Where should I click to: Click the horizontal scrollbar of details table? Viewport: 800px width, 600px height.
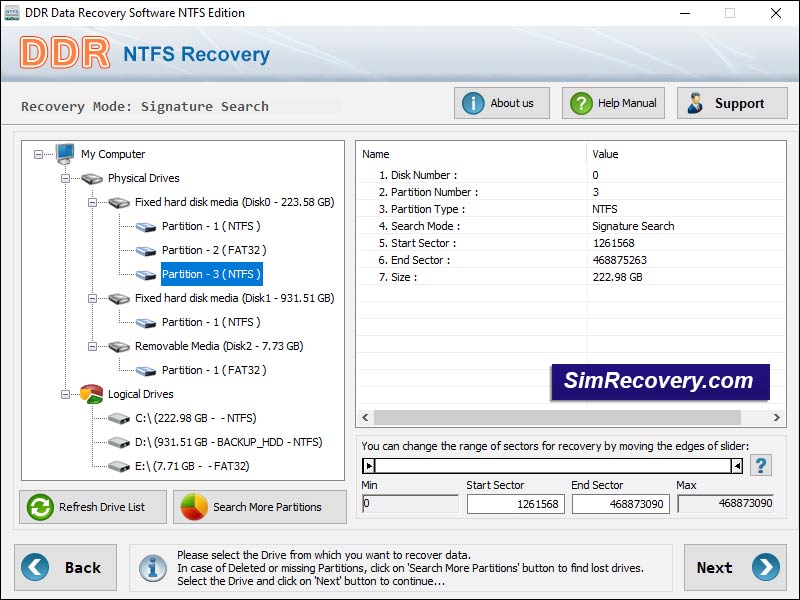click(557, 417)
